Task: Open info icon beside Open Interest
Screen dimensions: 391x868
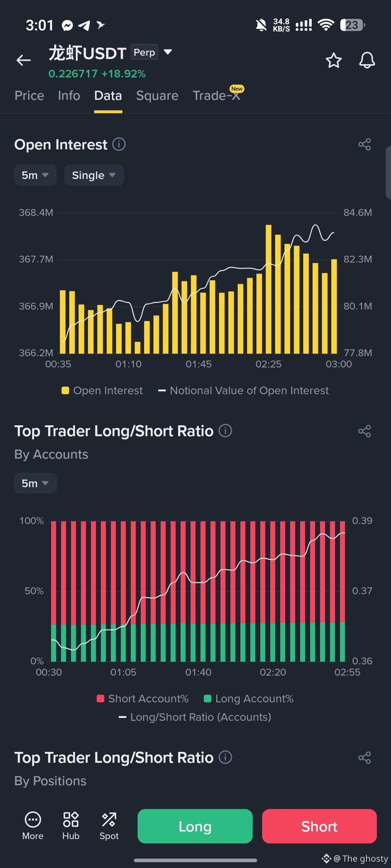Action: click(119, 144)
